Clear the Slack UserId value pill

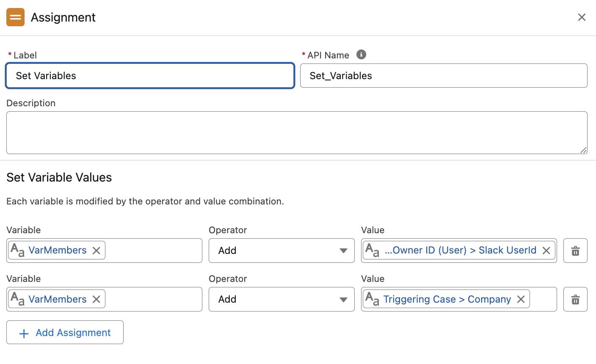546,251
